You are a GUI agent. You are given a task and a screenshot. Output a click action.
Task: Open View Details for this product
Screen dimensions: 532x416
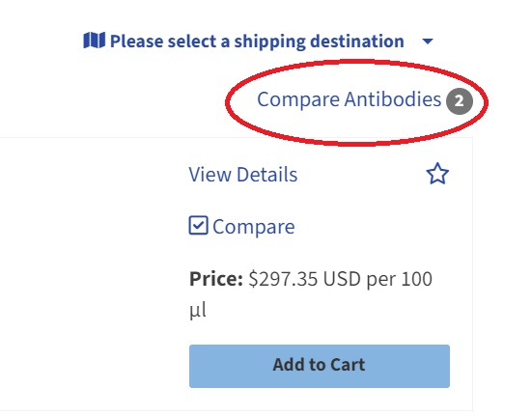click(243, 175)
